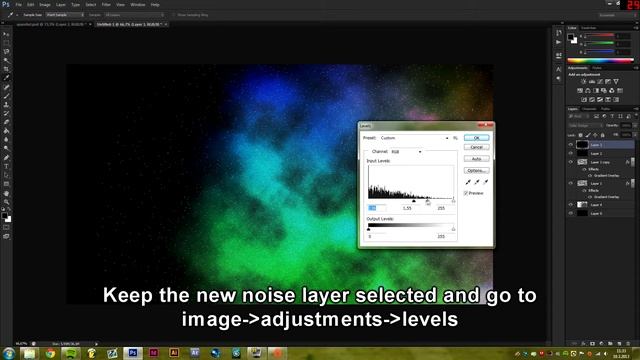Toggle visibility of Layer 1
The height and width of the screenshot is (360, 640).
coord(571,183)
